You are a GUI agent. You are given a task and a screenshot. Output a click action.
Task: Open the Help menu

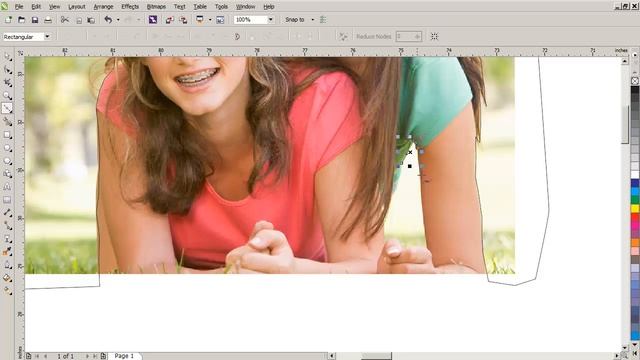(x=269, y=7)
